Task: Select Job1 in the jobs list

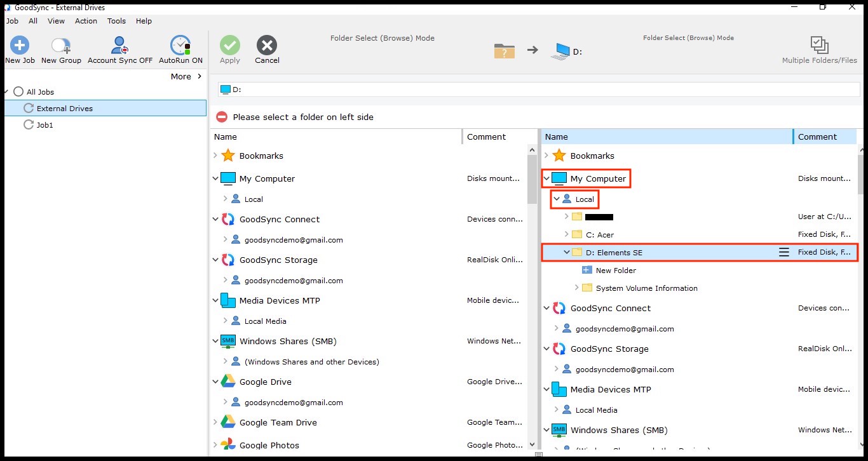Action: click(44, 125)
